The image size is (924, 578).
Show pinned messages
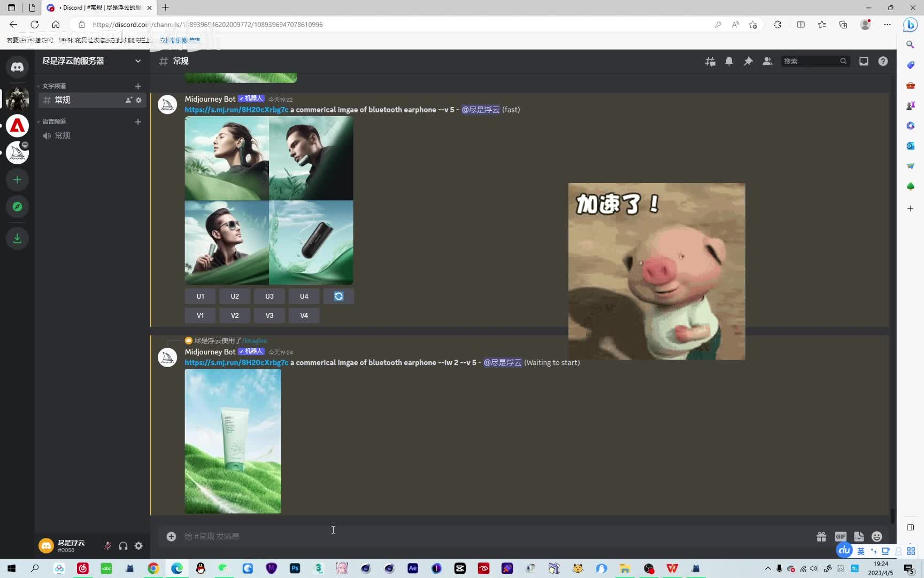[748, 62]
